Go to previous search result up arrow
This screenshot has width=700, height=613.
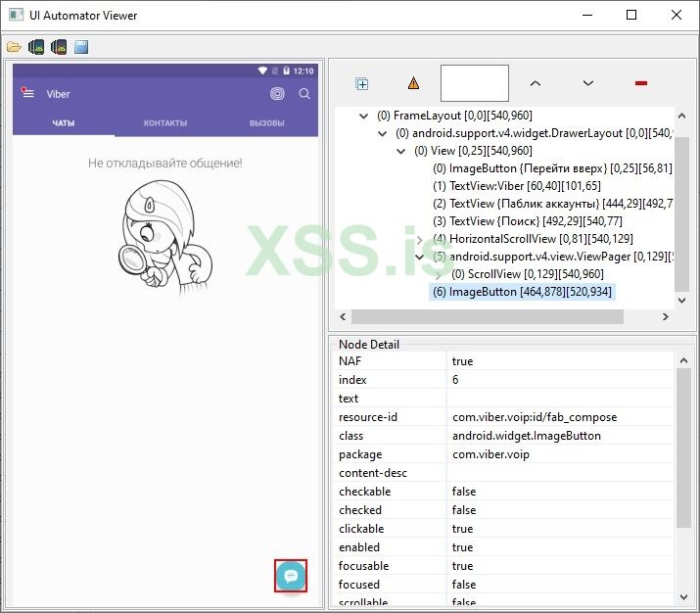[536, 83]
